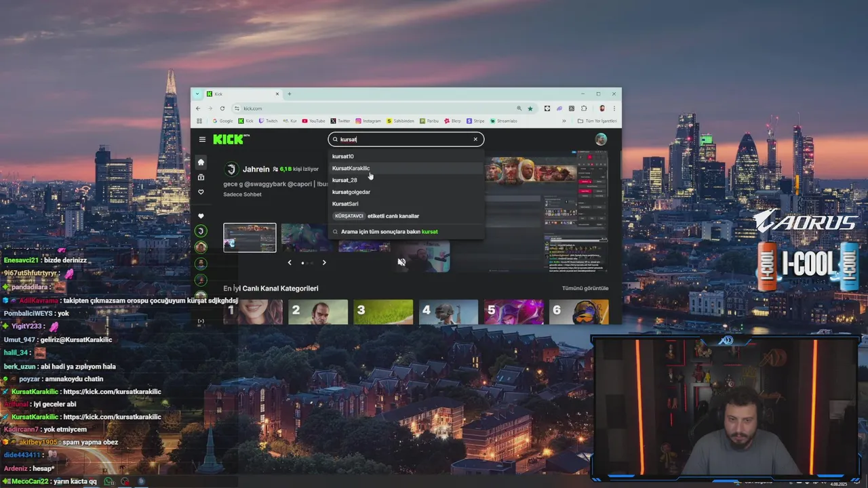Open Chrome three-dot menu
This screenshot has width=868, height=488.
pos(614,108)
